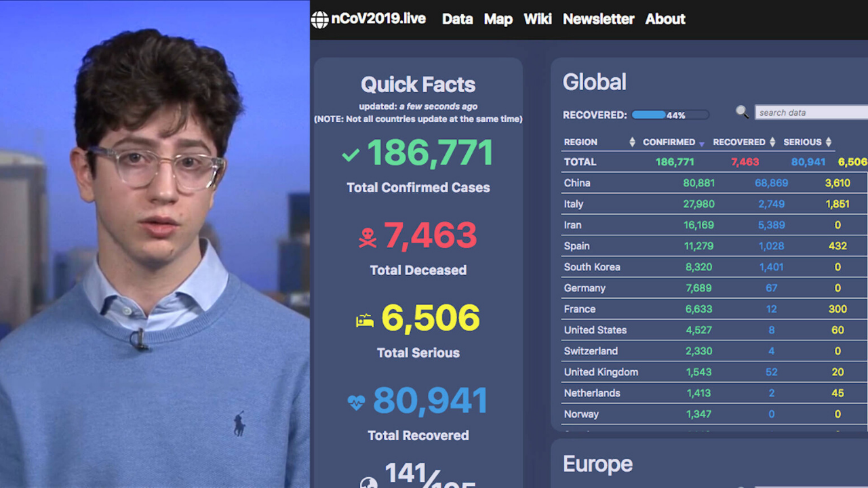Click the 'RECOVERED:' label above the table
The width and height of the screenshot is (868, 488).
click(595, 115)
